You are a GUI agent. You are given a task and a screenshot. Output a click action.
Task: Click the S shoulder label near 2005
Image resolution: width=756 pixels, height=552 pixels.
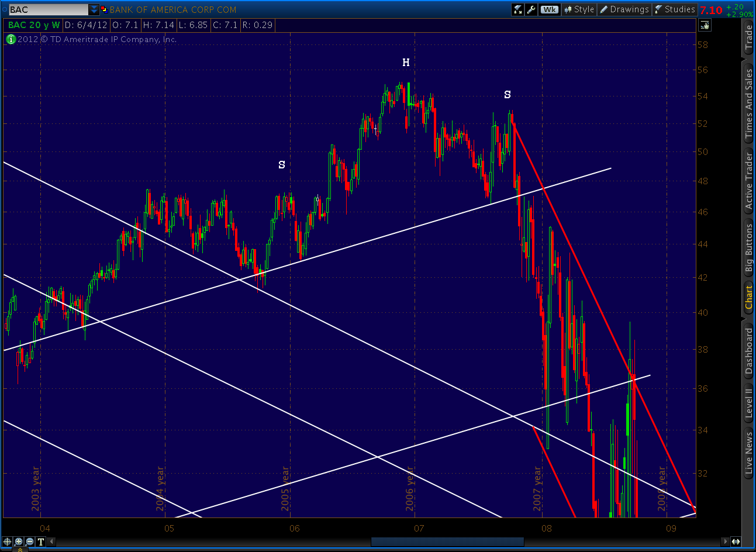click(x=282, y=165)
